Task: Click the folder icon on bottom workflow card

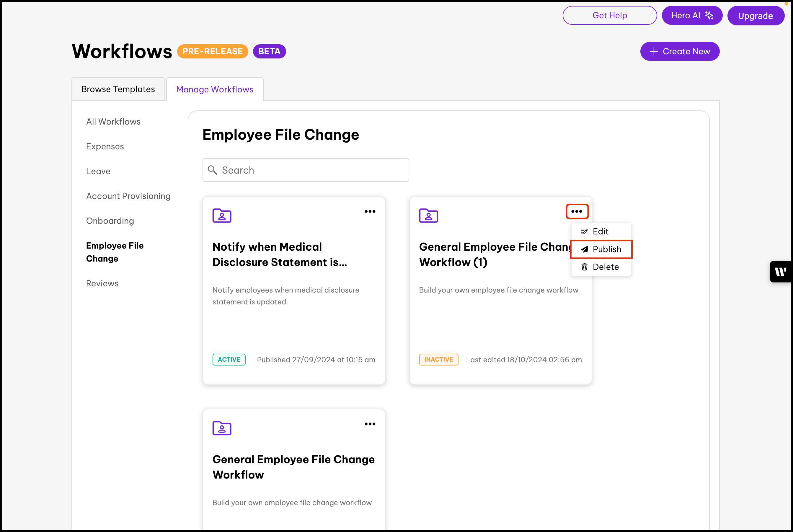Action: 222,428
